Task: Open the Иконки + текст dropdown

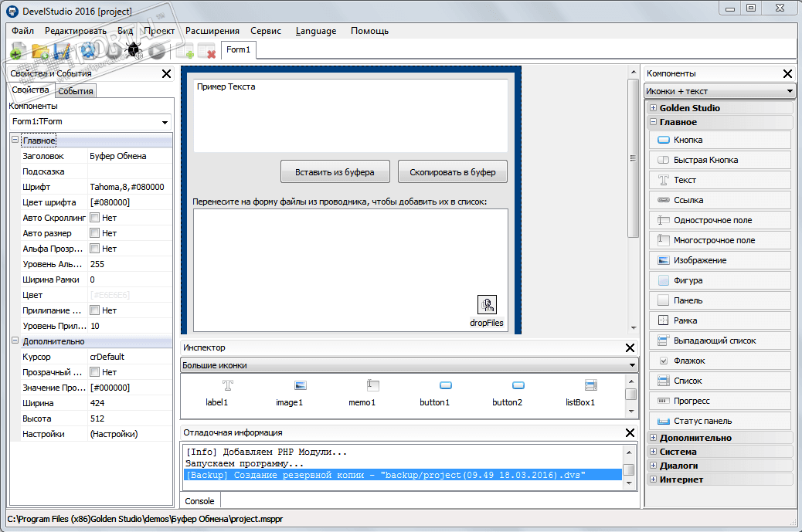Action: pyautogui.click(x=790, y=91)
